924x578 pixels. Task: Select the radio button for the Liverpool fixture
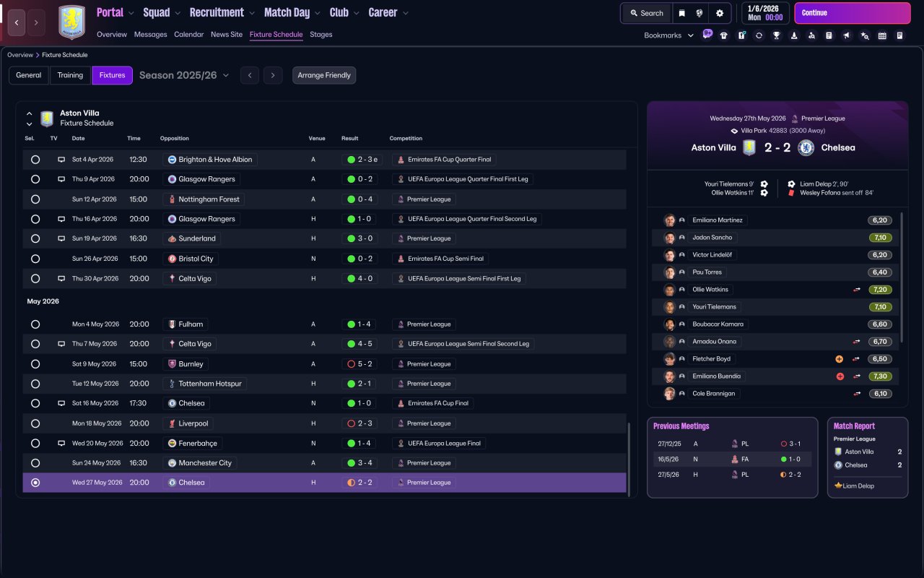35,423
